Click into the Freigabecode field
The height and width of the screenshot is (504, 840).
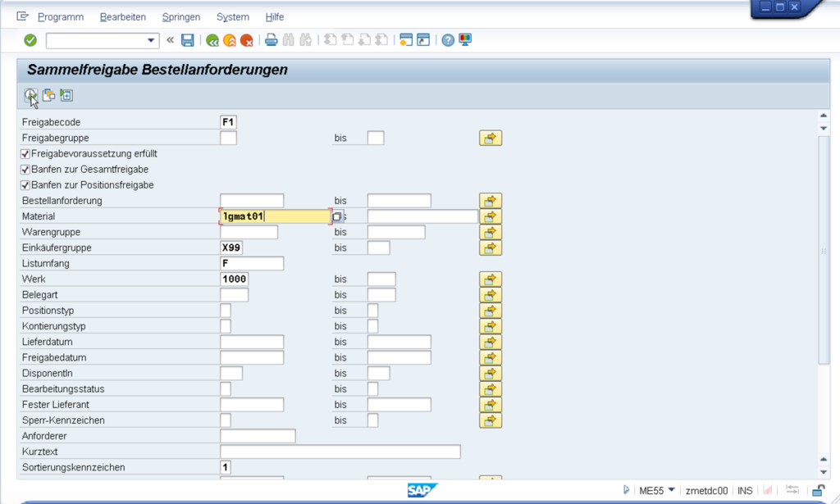coord(228,122)
